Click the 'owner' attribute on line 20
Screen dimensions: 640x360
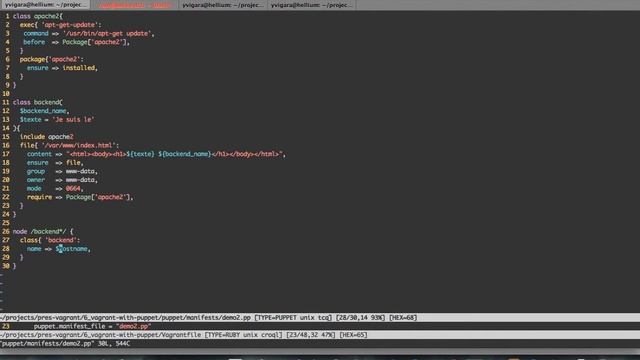tap(36, 180)
